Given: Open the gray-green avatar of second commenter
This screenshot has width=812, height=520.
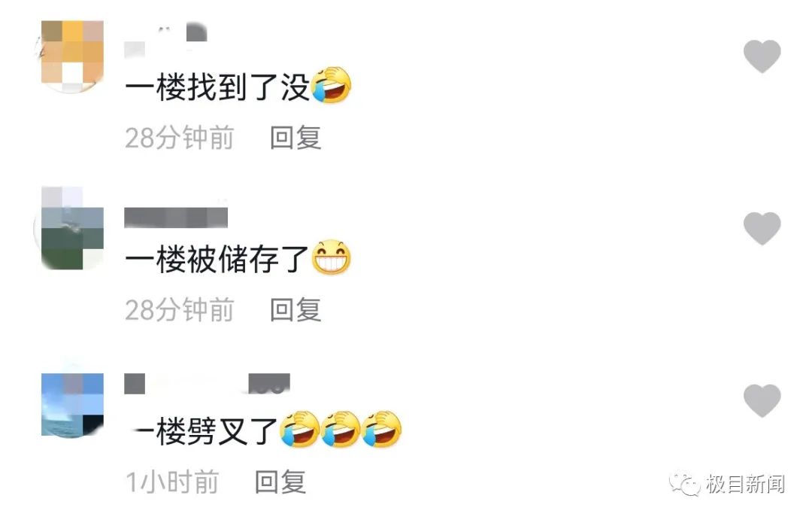Looking at the screenshot, I should [72, 228].
